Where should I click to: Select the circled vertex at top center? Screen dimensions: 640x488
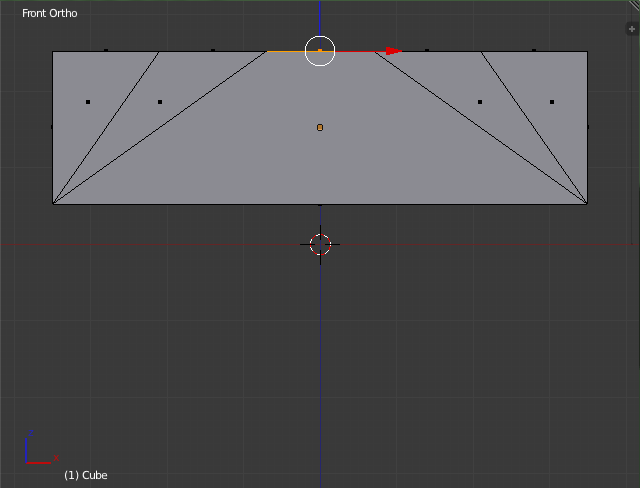(320, 50)
